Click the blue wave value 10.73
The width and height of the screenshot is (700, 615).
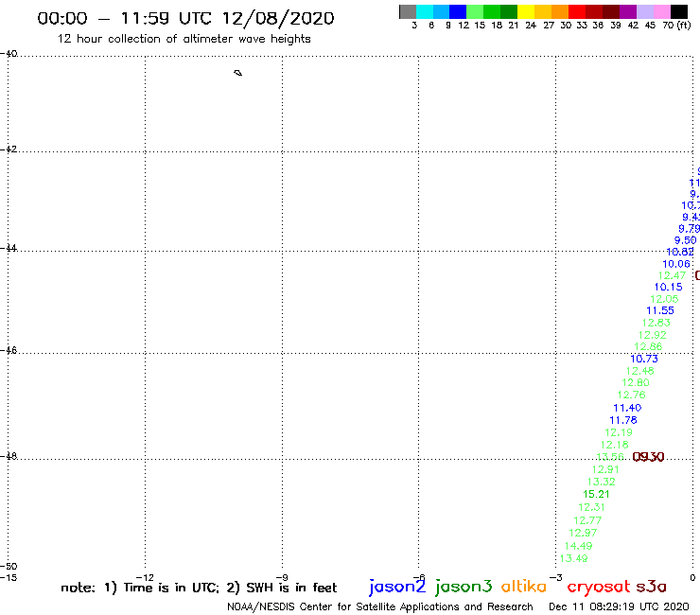644,359
